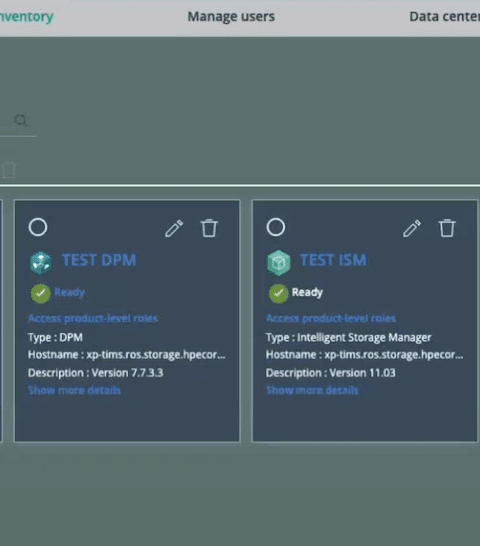Click the Hostname line on TEST DPM card
This screenshot has width=480, height=546.
point(127,355)
